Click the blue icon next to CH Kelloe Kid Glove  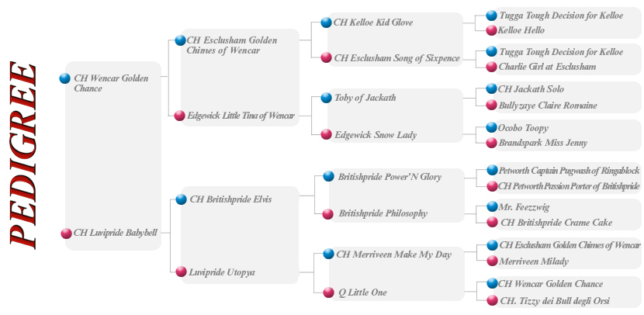tap(326, 22)
